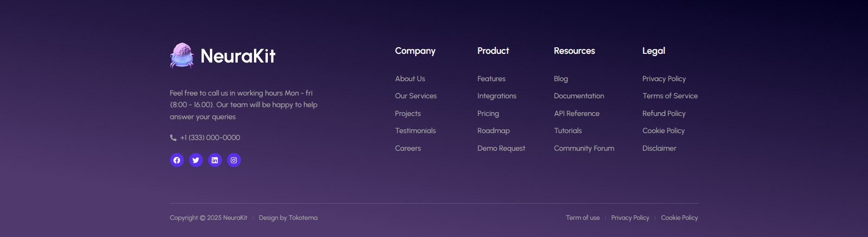The height and width of the screenshot is (237, 868).
Task: Click the Design by Tokotema credit
Action: pyautogui.click(x=288, y=218)
